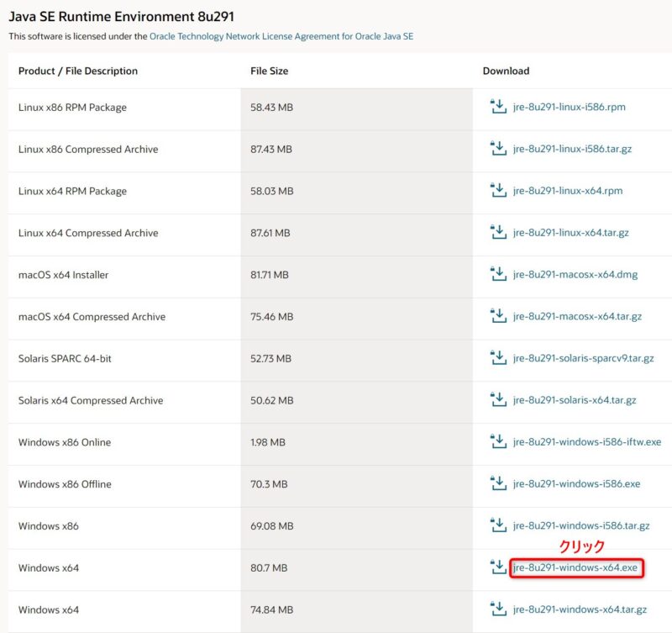Viewport: 672px width, 633px height.
Task: Download jre-8u291-windows-x64.exe
Action: (575, 567)
